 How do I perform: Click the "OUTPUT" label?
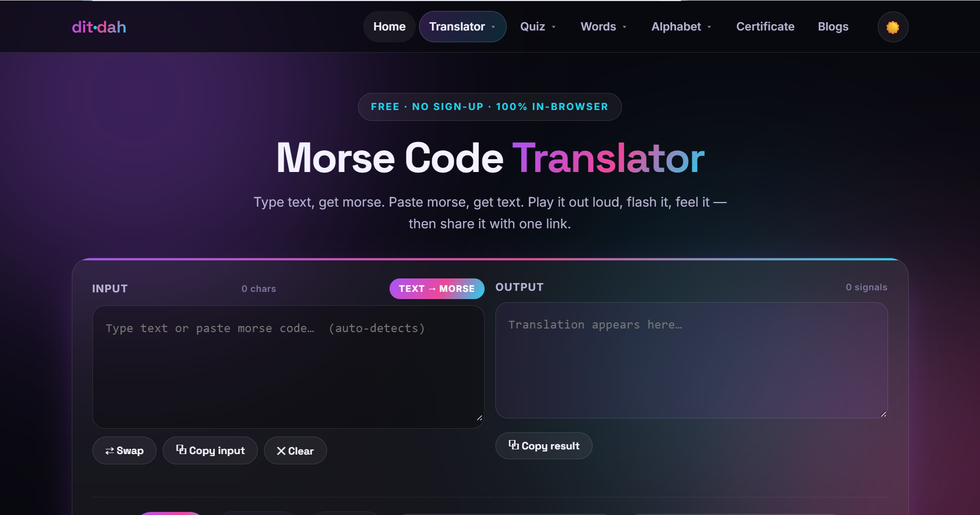[x=519, y=287]
